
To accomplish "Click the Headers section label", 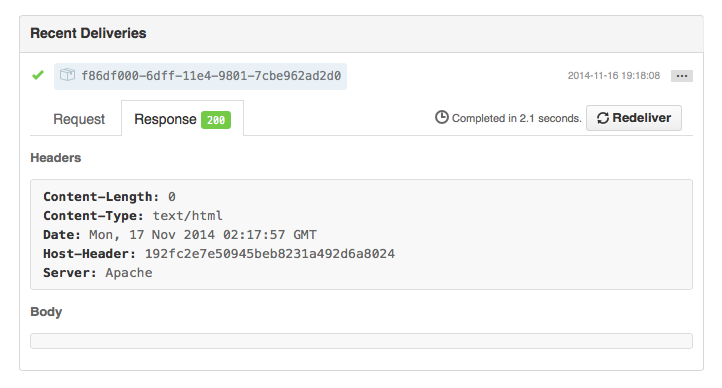I will [56, 158].
